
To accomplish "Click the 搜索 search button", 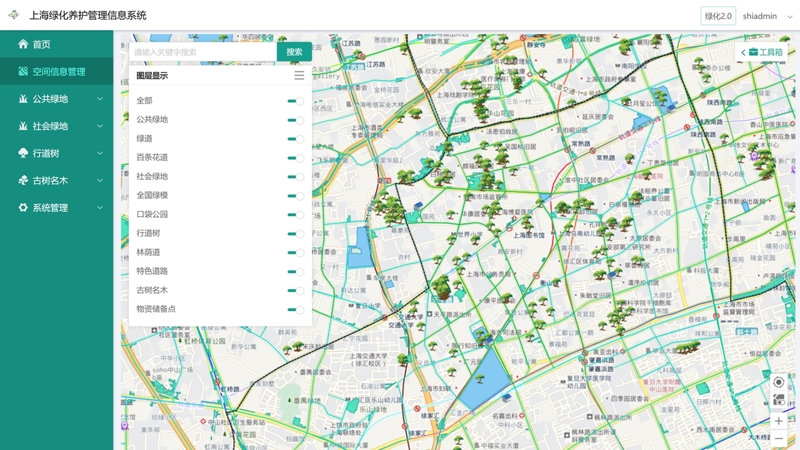I will pos(294,52).
